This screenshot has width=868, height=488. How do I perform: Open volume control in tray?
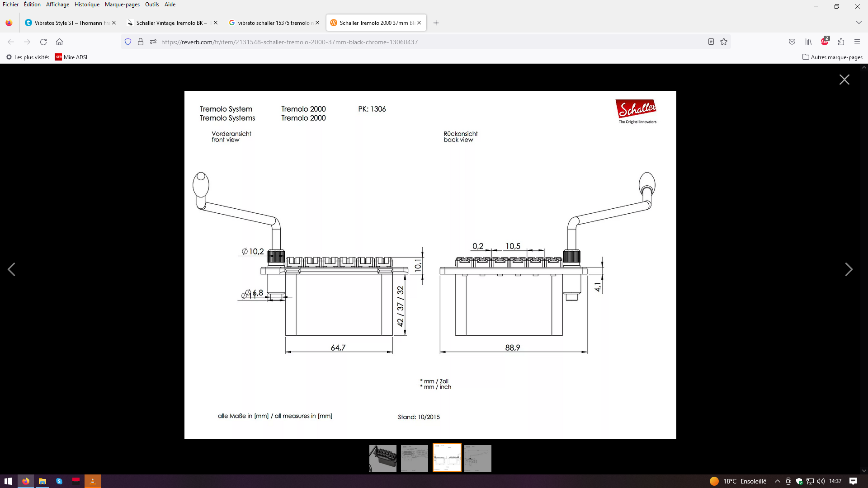click(x=821, y=481)
